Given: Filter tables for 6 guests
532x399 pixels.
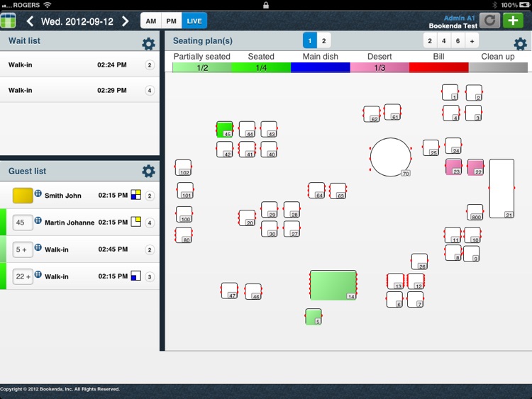Looking at the screenshot, I should pyautogui.click(x=458, y=40).
